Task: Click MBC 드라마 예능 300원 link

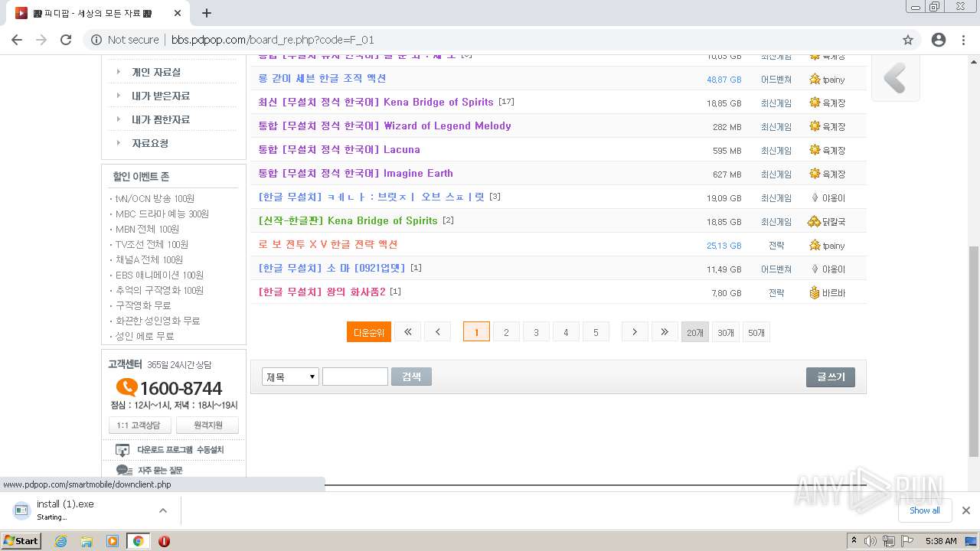Action: (x=162, y=214)
